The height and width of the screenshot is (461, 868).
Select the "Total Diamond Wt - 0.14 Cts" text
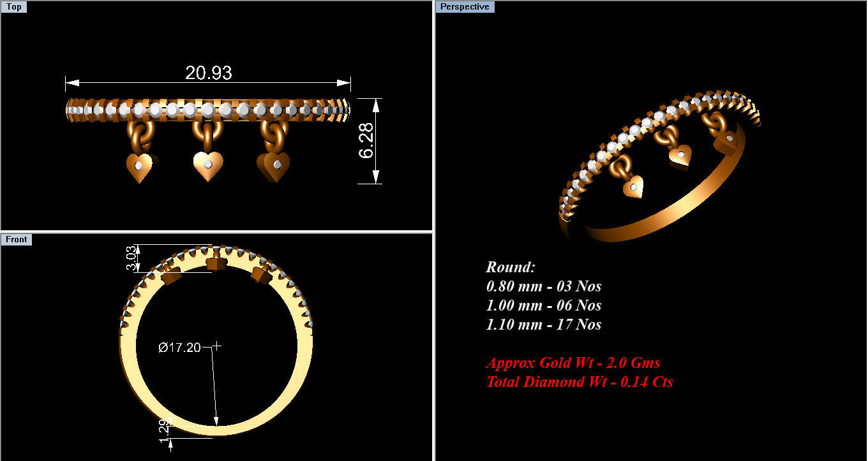coord(580,383)
